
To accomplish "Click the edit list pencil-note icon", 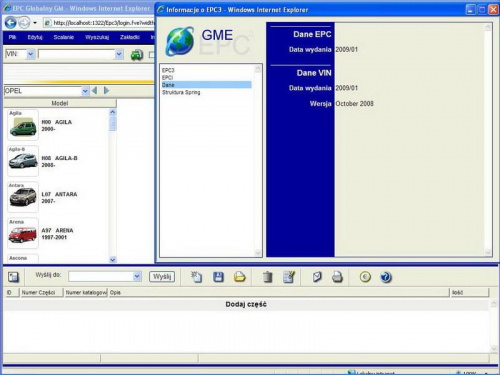I will pyautogui.click(x=289, y=277).
